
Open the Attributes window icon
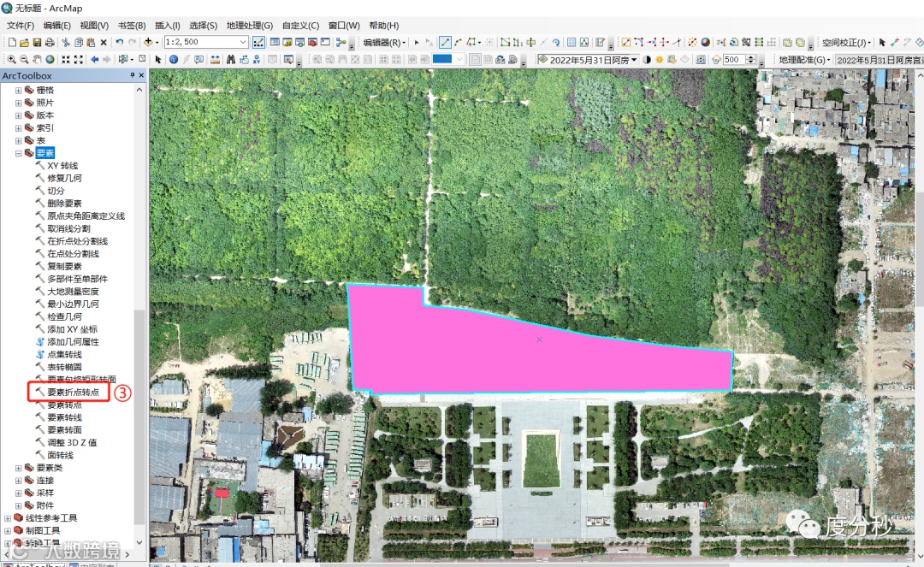tap(571, 43)
